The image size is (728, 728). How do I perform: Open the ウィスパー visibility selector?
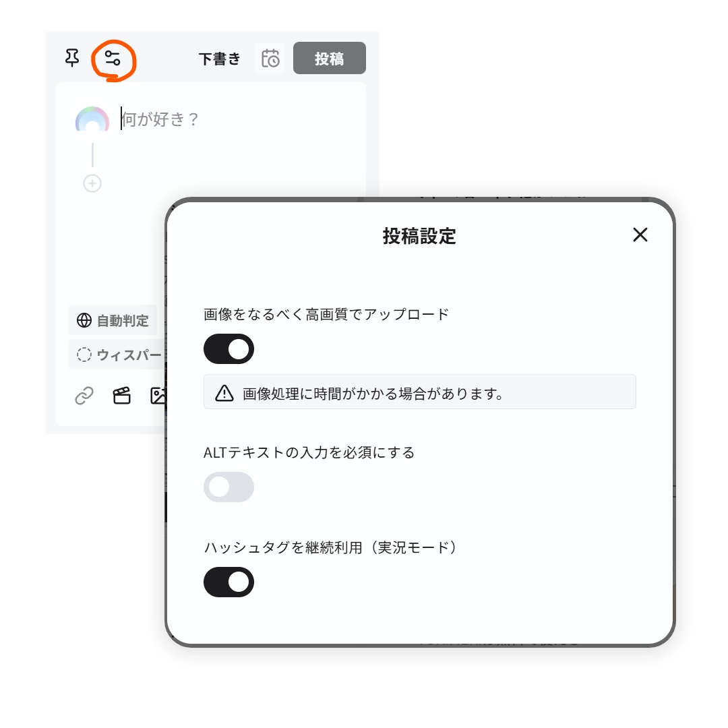click(118, 355)
